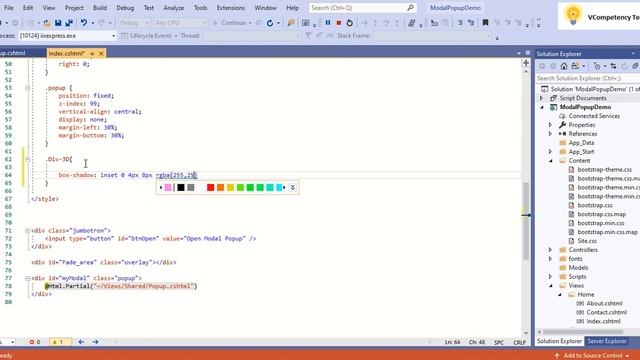This screenshot has height=360, width=640.
Task: Open the File menu
Action: coord(9,8)
